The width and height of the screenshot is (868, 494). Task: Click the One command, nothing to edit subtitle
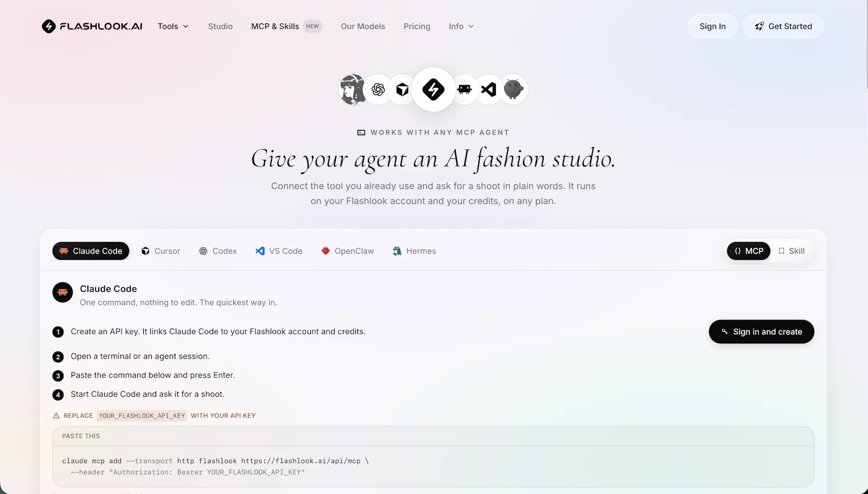pyautogui.click(x=178, y=303)
